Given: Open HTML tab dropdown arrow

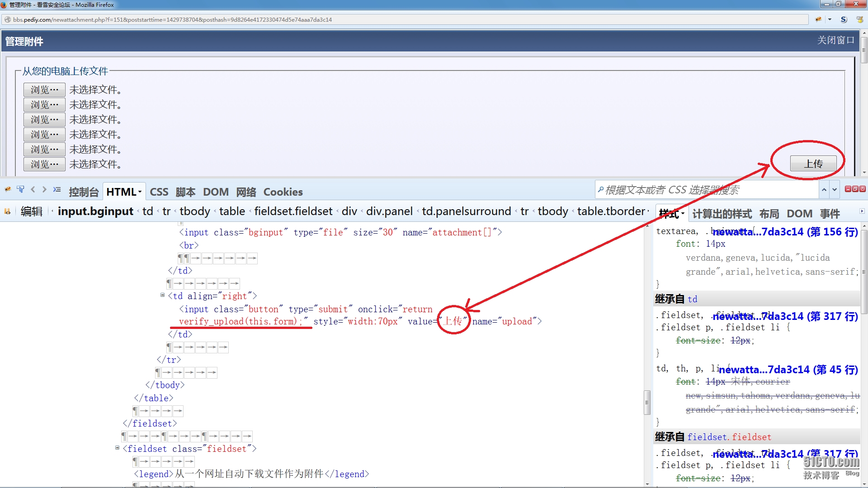Looking at the screenshot, I should pyautogui.click(x=140, y=192).
